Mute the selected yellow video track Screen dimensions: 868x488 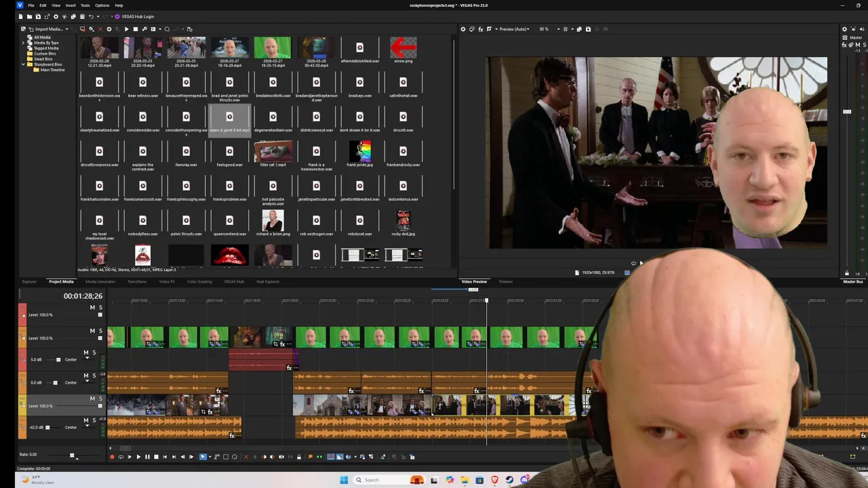92,399
